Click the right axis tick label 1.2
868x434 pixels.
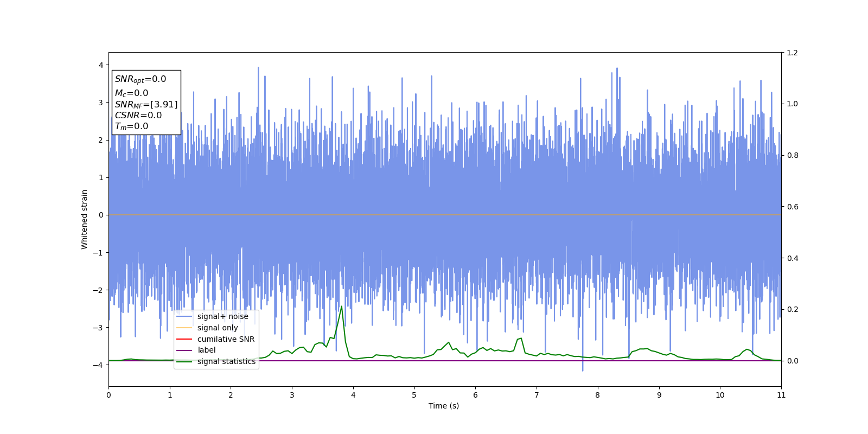(x=793, y=53)
